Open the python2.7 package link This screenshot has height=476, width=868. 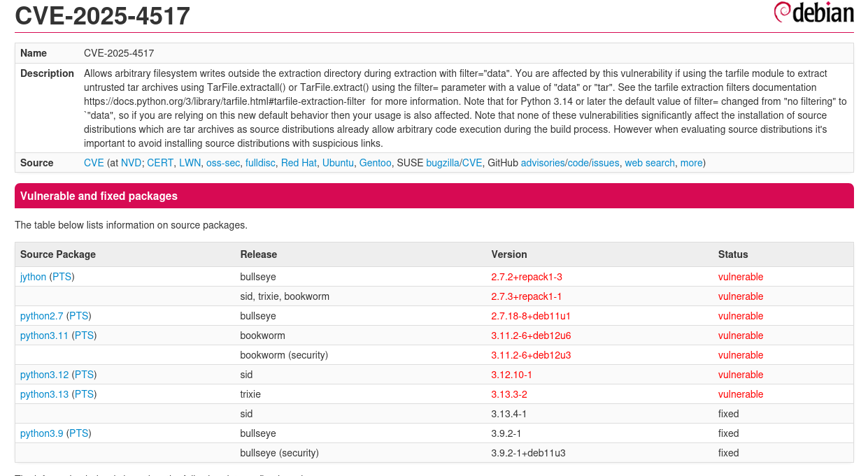tap(41, 316)
